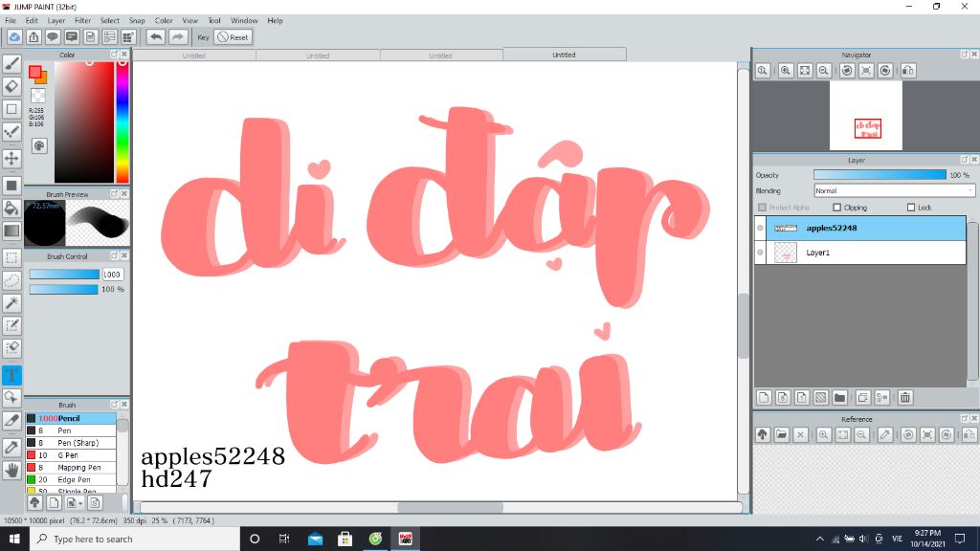Click the brush size input field
Image resolution: width=980 pixels, height=551 pixels.
pyautogui.click(x=113, y=275)
